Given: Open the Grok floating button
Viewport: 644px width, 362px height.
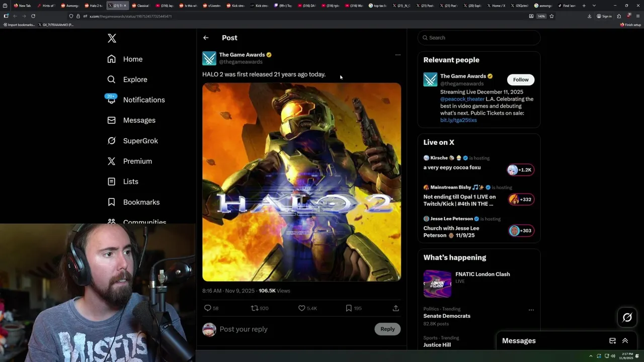Looking at the screenshot, I should 627,317.
